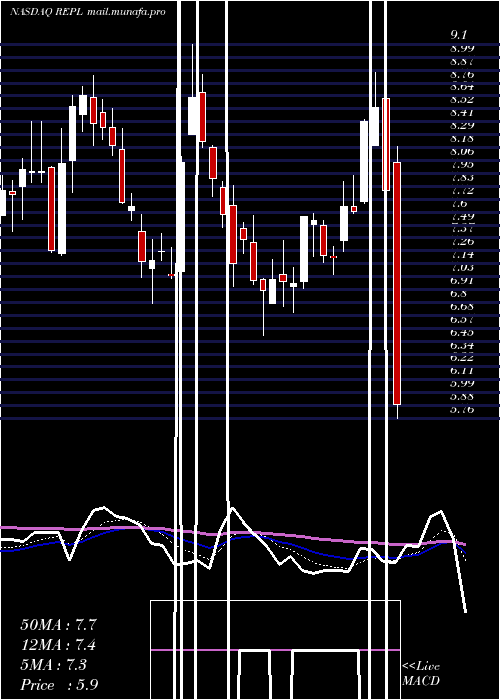
Task: Select the 12MA : 7.4 readout
Action: pyautogui.click(x=58, y=645)
